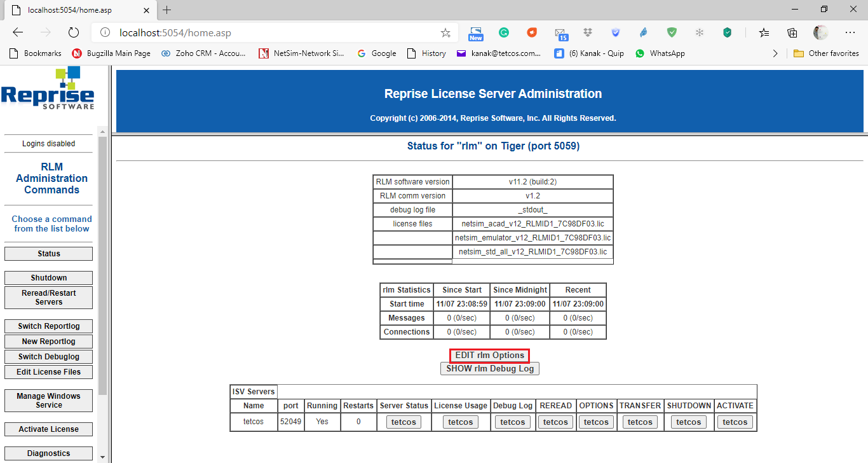The image size is (868, 463).
Task: Open a new browser tab
Action: tap(167, 10)
